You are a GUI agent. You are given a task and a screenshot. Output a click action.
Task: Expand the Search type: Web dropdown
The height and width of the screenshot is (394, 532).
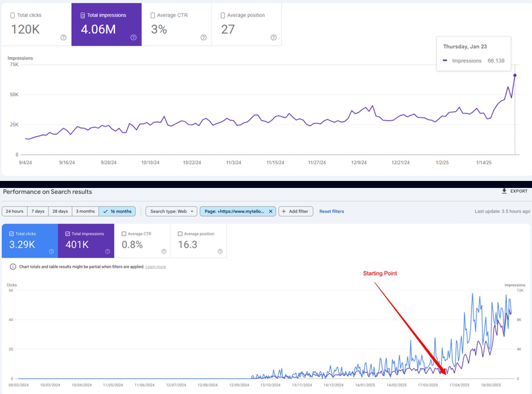click(171, 211)
